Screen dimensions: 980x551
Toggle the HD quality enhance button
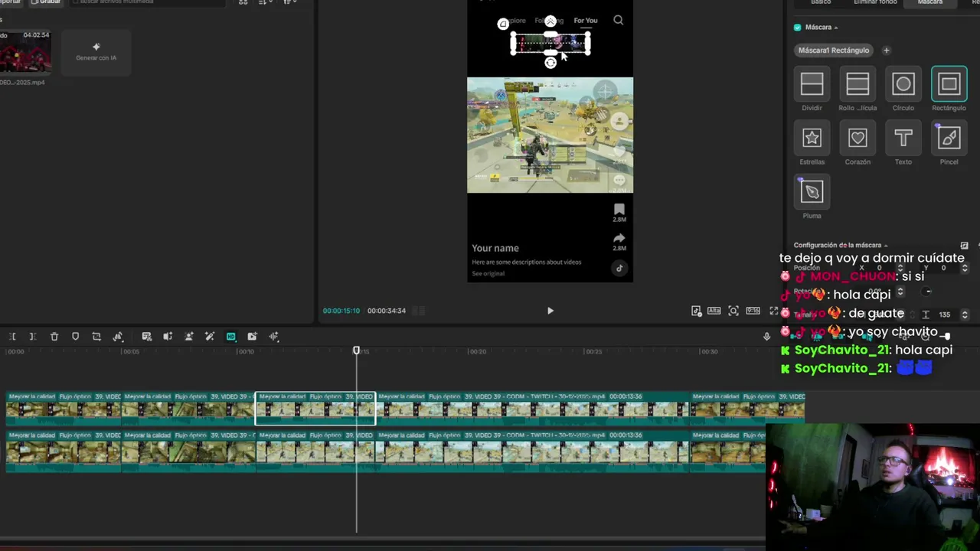coord(231,337)
